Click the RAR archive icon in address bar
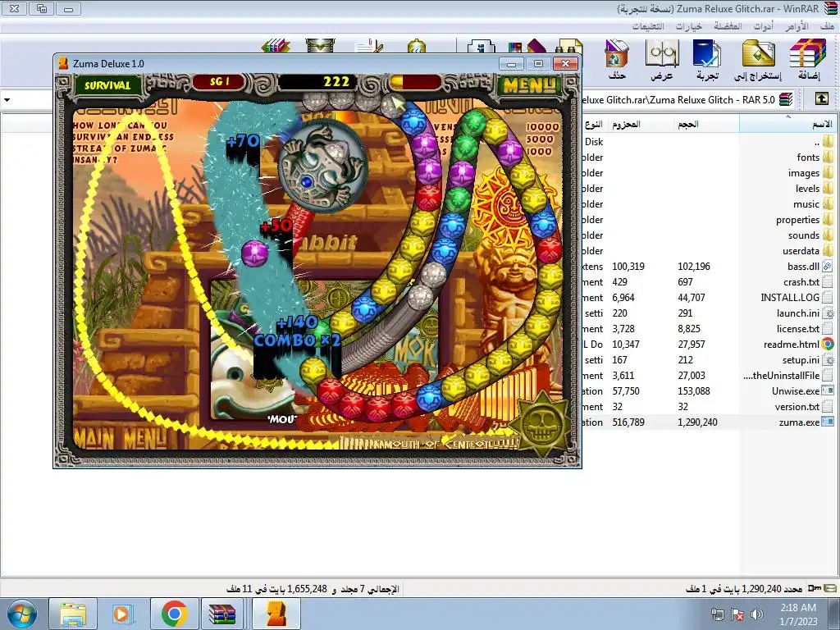Screen dimensions: 840x630 coord(786,99)
